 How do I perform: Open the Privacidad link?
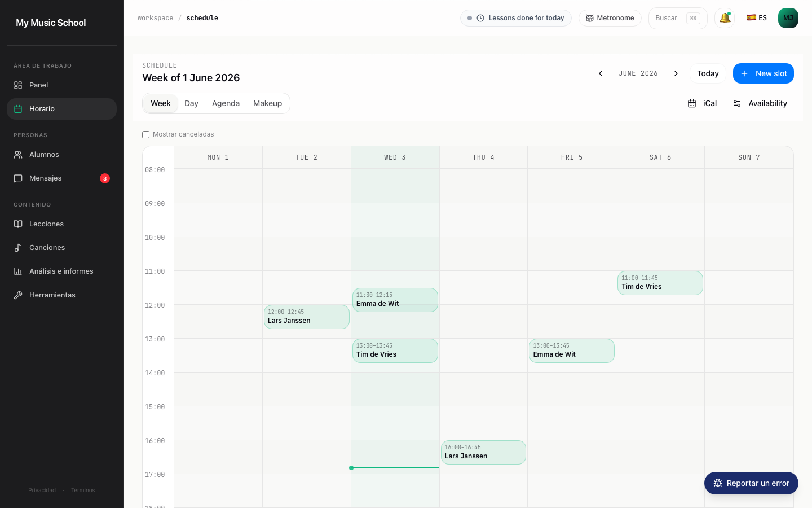click(42, 491)
